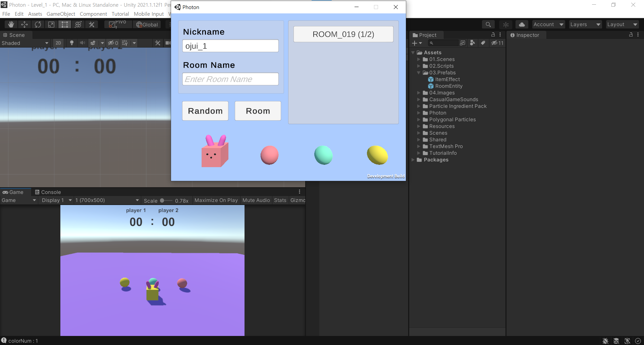Lock the Project panel
This screenshot has width=644, height=345.
pyautogui.click(x=493, y=35)
